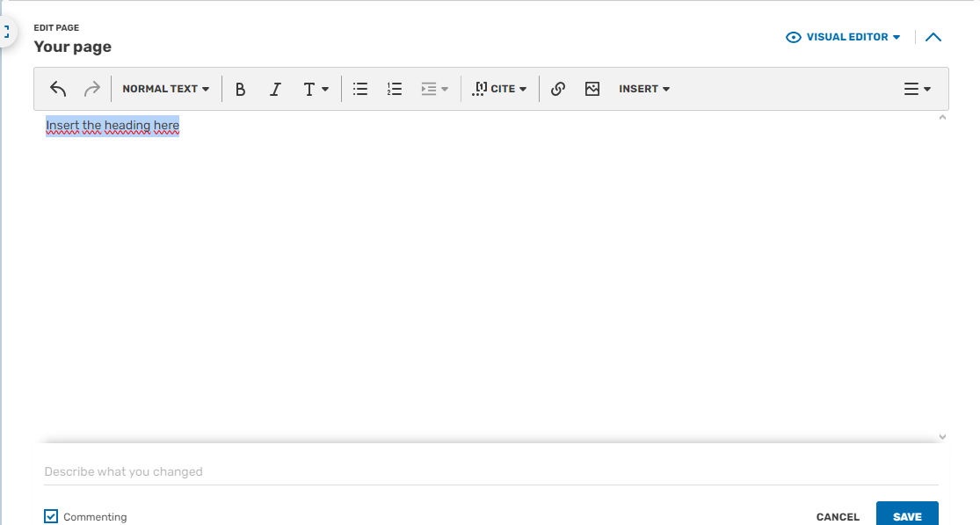Open Normal Text paragraph format dropdown
980x525 pixels.
coord(165,89)
